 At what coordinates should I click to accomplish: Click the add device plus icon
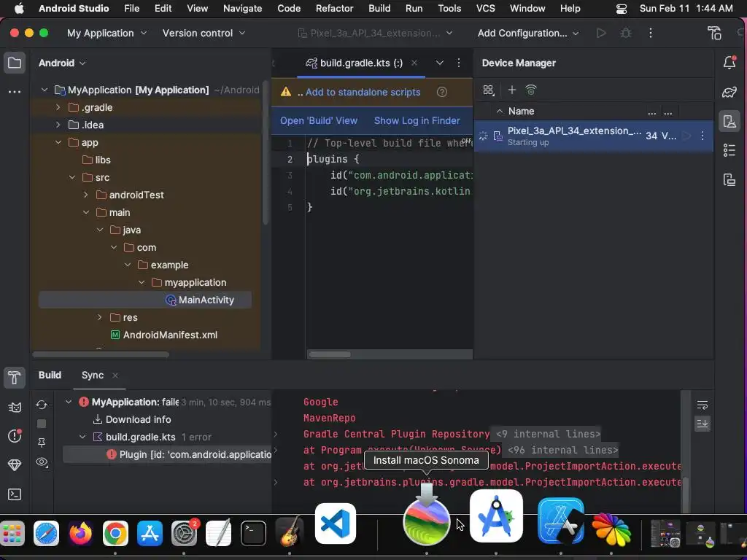point(511,90)
